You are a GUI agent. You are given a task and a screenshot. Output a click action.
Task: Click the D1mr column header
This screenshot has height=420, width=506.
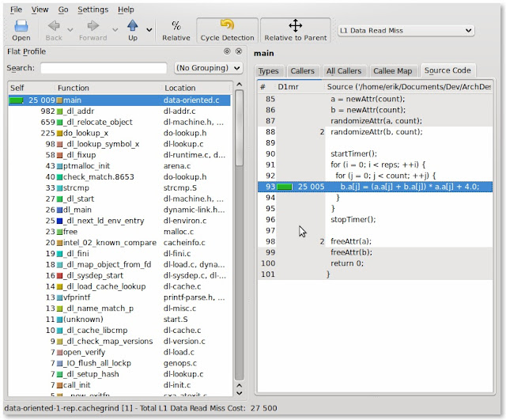[299, 87]
